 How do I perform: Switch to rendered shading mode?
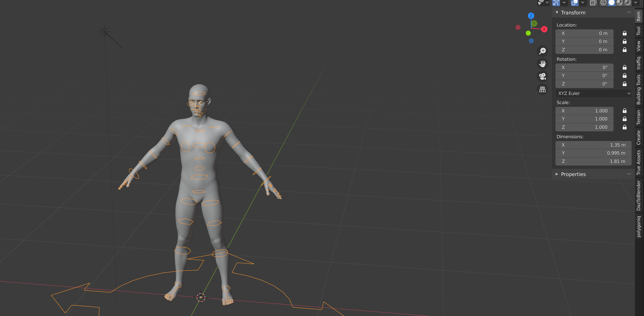tap(628, 3)
